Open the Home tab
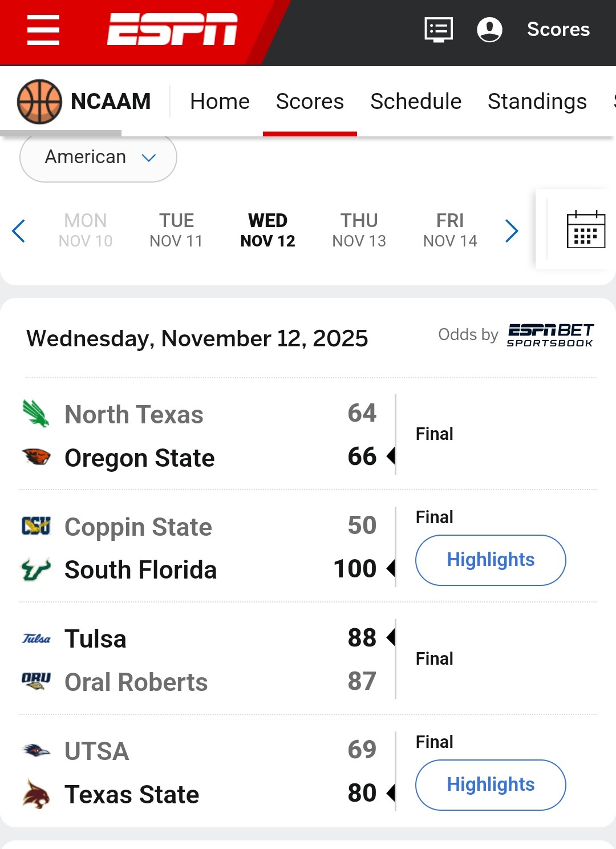The width and height of the screenshot is (616, 849). click(220, 102)
